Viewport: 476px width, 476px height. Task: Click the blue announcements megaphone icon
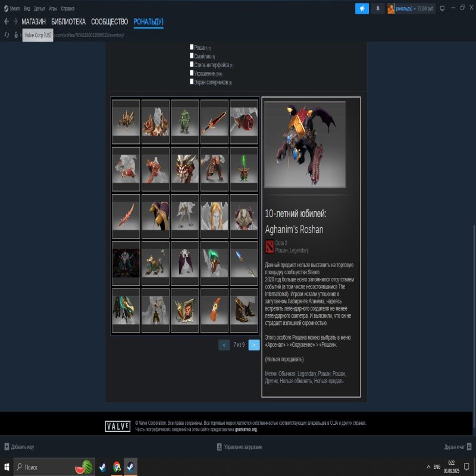pyautogui.click(x=362, y=7)
